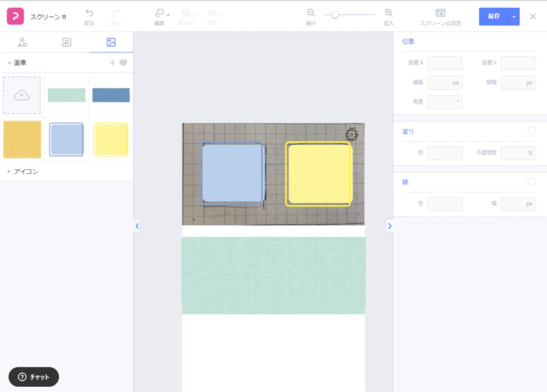Switch to the shapes tab icon

tap(22, 42)
